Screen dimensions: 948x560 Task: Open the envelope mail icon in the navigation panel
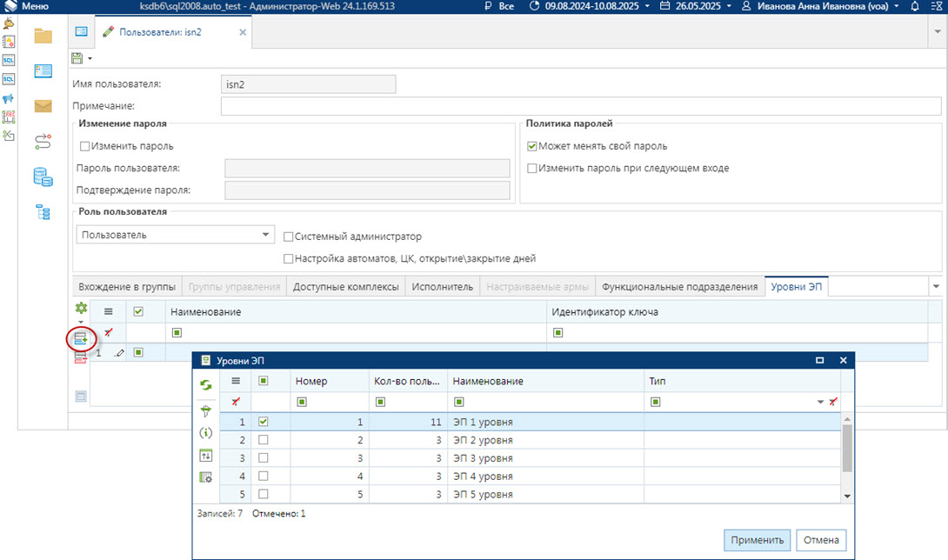coord(43,106)
